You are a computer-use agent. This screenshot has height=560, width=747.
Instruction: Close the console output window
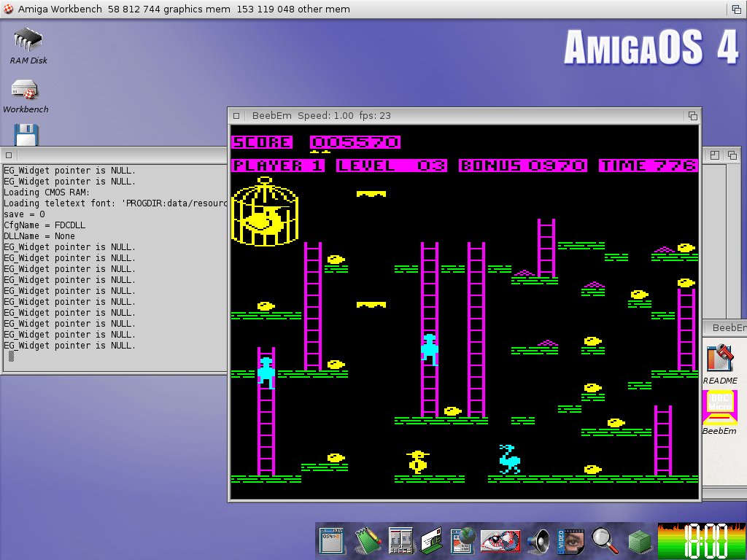click(x=9, y=155)
